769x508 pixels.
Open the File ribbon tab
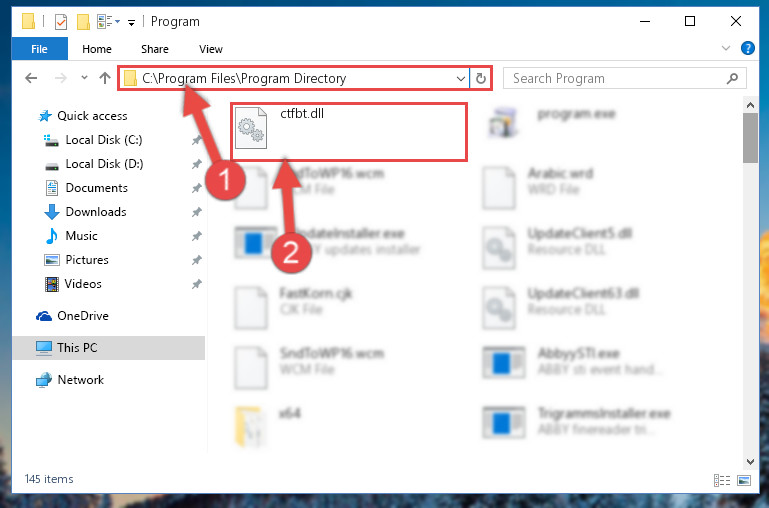[x=40, y=49]
